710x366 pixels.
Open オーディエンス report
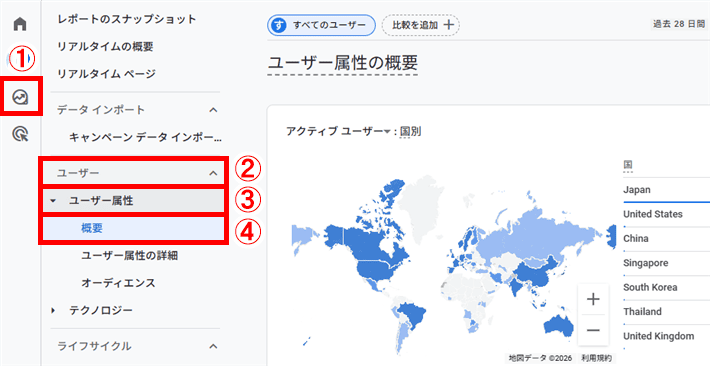pyautogui.click(x=118, y=283)
